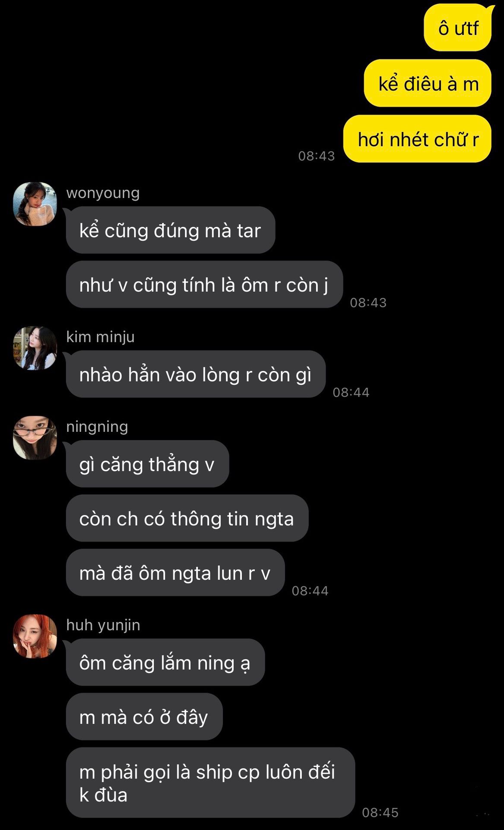Tap kim minju's avatar photo
504x830 pixels.
(x=35, y=348)
